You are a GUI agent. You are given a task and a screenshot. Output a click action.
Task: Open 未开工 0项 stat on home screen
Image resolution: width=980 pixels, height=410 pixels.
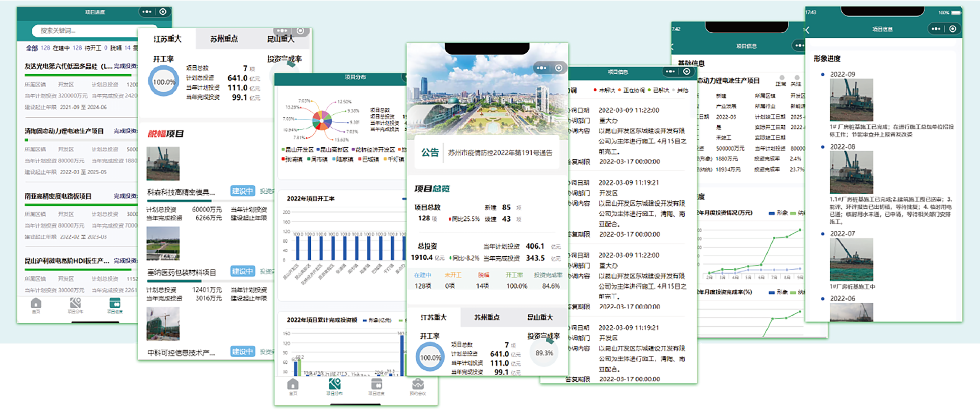tap(453, 280)
